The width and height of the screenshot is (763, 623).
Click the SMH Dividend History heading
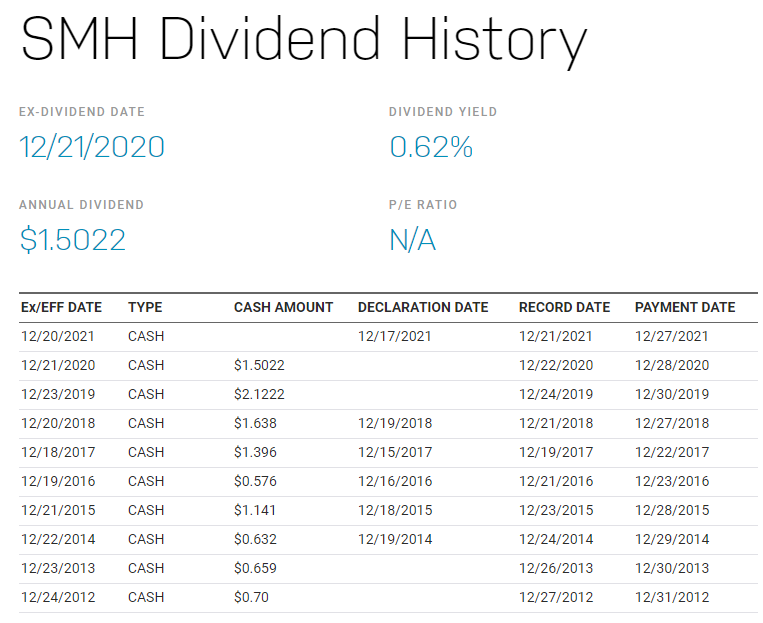(303, 41)
